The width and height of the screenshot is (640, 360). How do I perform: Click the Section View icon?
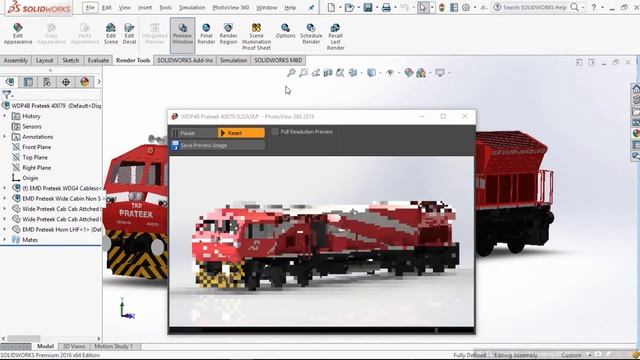click(x=328, y=73)
